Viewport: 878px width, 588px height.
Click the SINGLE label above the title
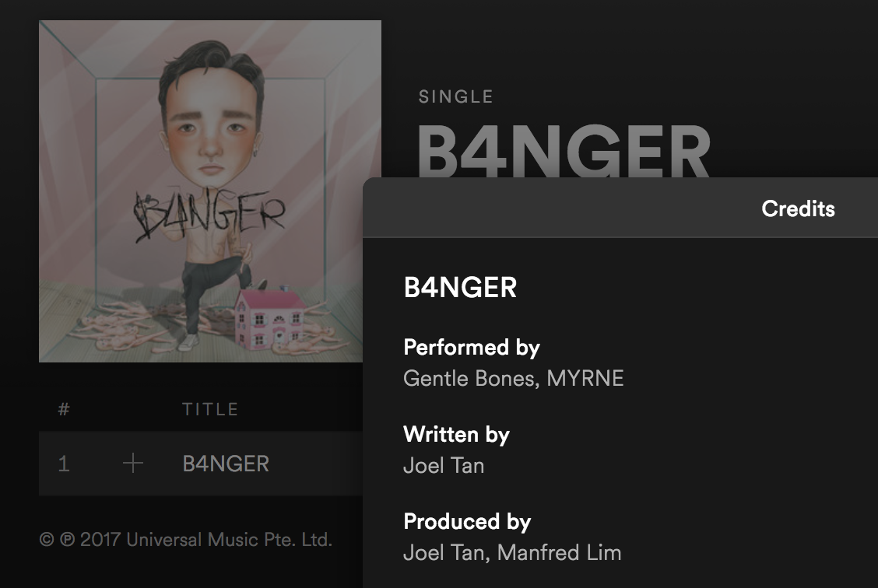[x=456, y=96]
